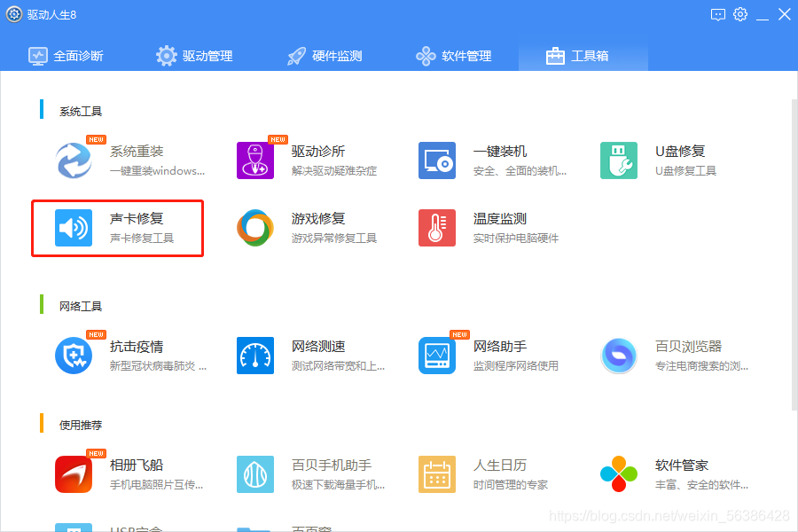
Task: Click the 百贝浏览器 title text
Action: coord(688,347)
